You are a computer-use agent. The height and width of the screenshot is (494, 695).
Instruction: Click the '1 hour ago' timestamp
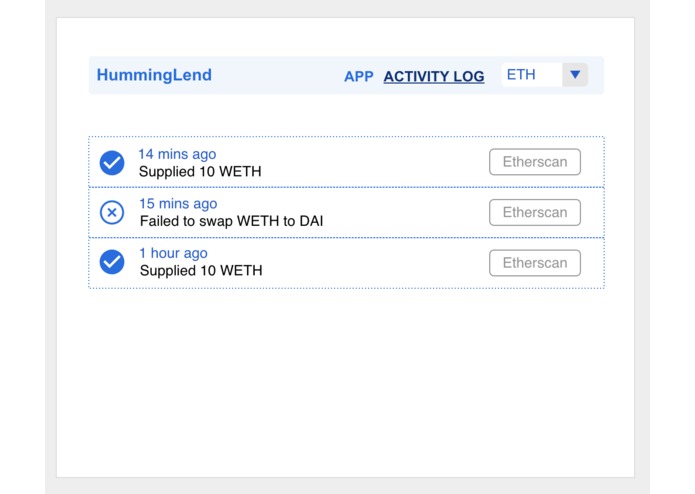(x=173, y=253)
